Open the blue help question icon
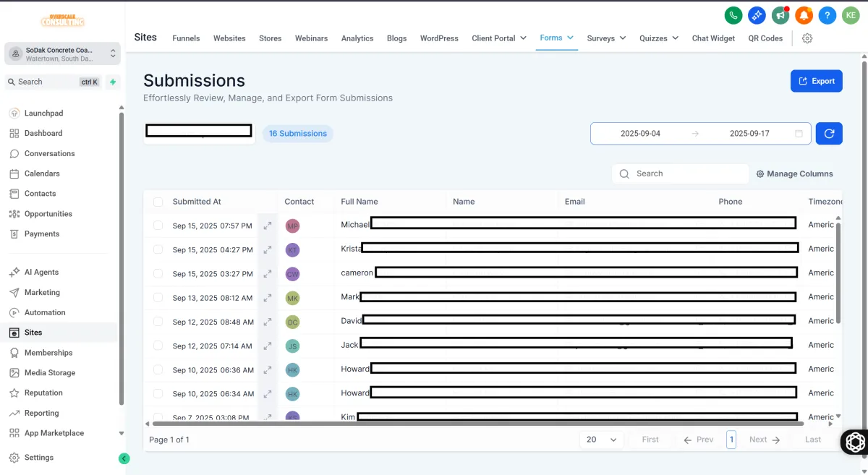 coord(827,15)
